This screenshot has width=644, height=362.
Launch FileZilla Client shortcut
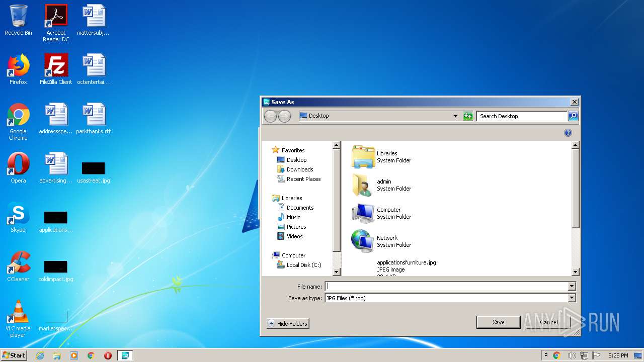coord(56,69)
